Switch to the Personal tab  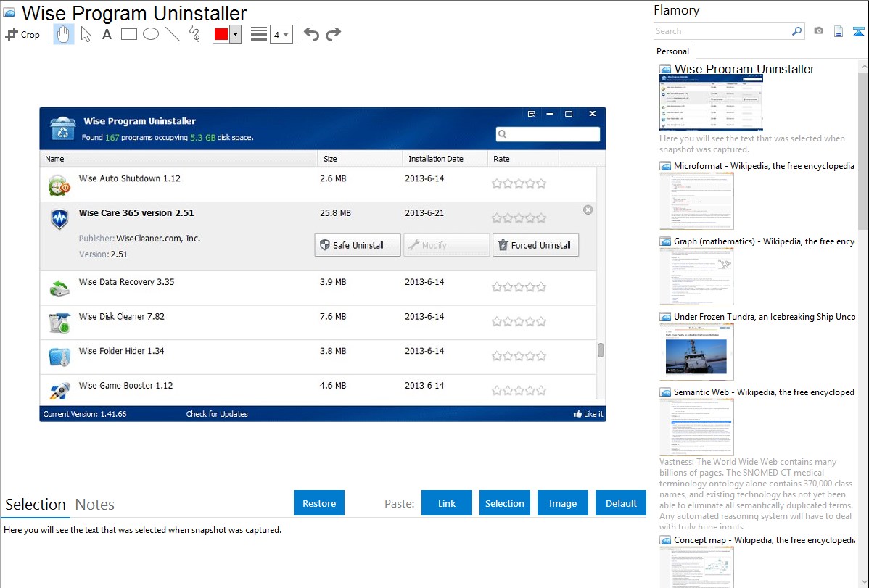click(x=673, y=51)
